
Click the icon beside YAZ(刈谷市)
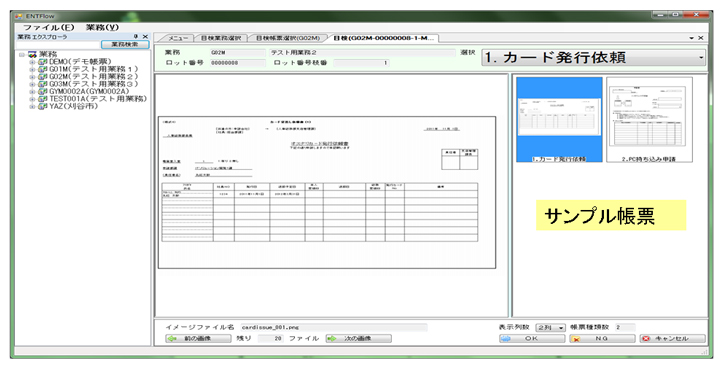coord(43,106)
